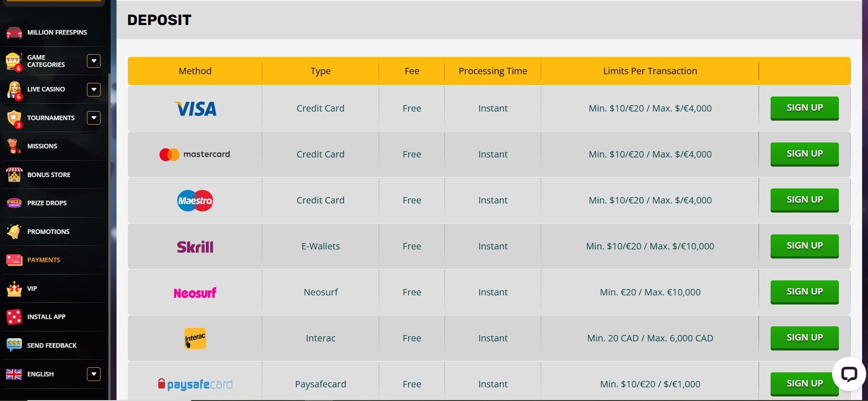
Task: Click the VIP crown icon
Action: (14, 289)
